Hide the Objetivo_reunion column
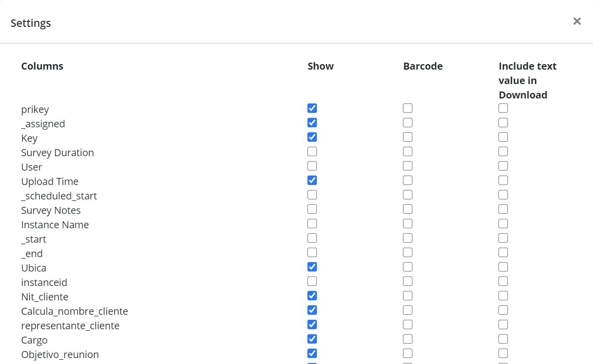The width and height of the screenshot is (593, 364). coord(312,354)
